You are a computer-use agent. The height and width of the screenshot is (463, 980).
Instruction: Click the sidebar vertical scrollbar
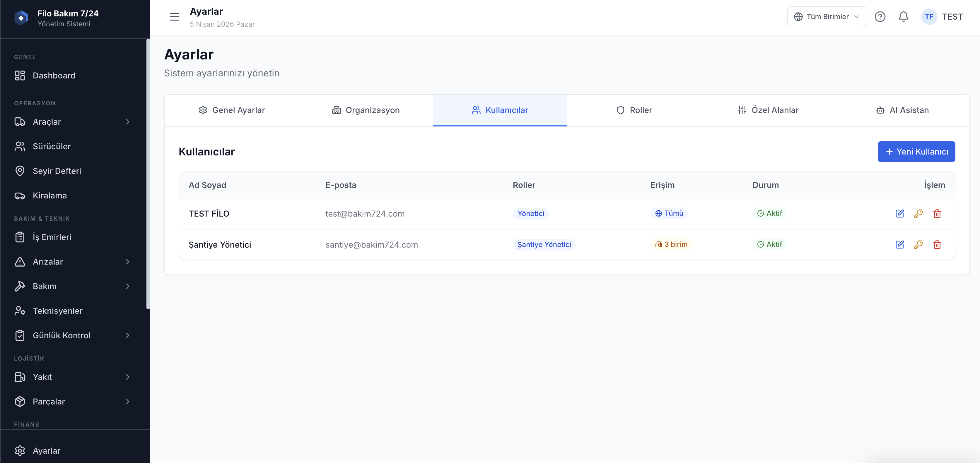[148, 175]
